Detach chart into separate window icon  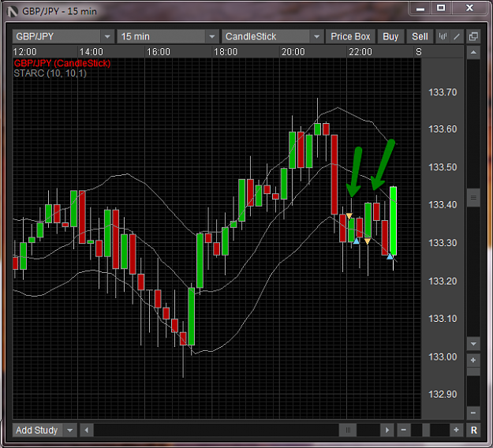pyautogui.click(x=473, y=36)
